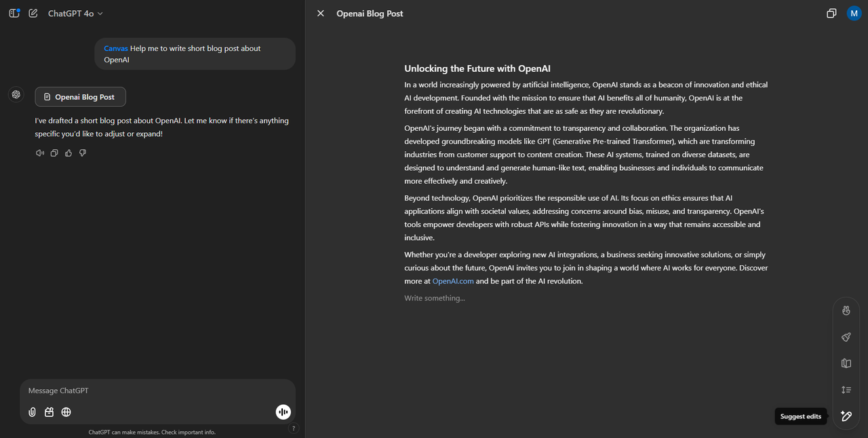Click the first paragraph starting In a world
This screenshot has width=868, height=438.
pyautogui.click(x=586, y=98)
